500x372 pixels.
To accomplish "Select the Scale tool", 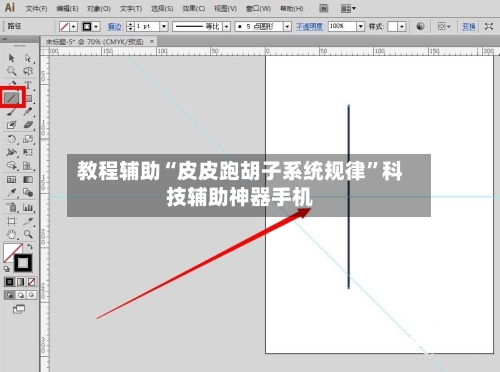I will (28, 139).
